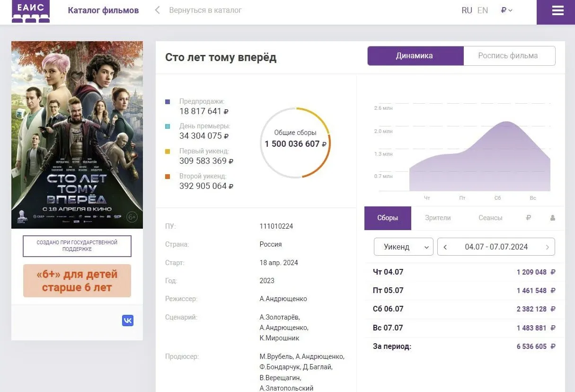The image size is (575, 392).
Task: Click the value 2 382 128 ₽
Action: [x=536, y=309]
